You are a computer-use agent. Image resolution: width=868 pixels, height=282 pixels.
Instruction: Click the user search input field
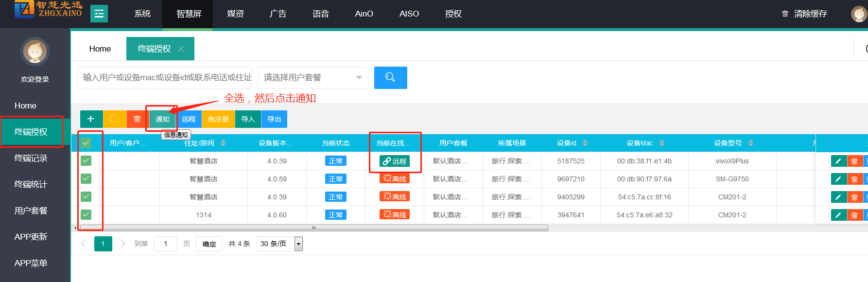164,78
